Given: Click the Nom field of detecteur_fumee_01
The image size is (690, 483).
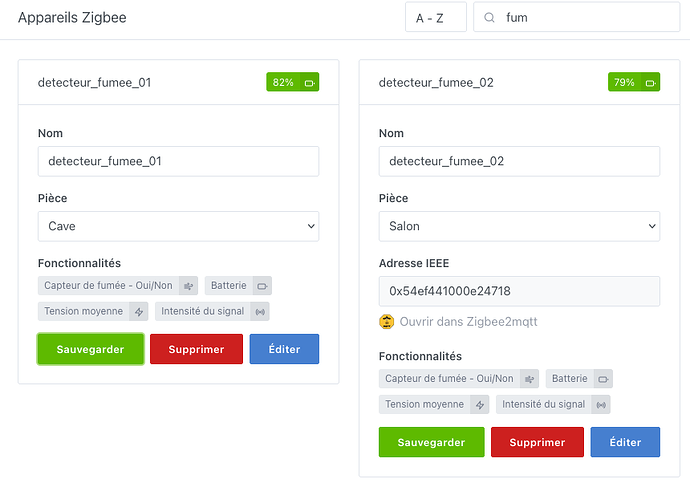Looking at the screenshot, I should point(178,161).
